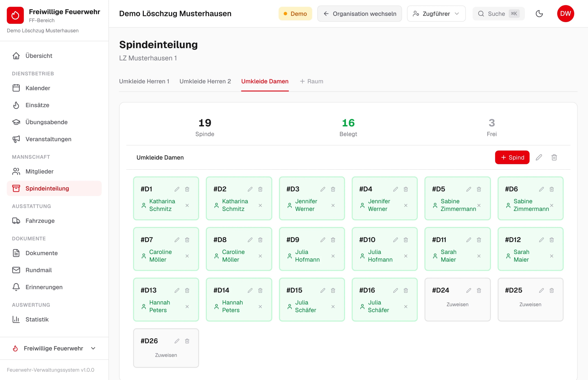Viewport: 588px width, 380px height.
Task: Delete locker #D2 via trash icon
Action: (x=260, y=189)
